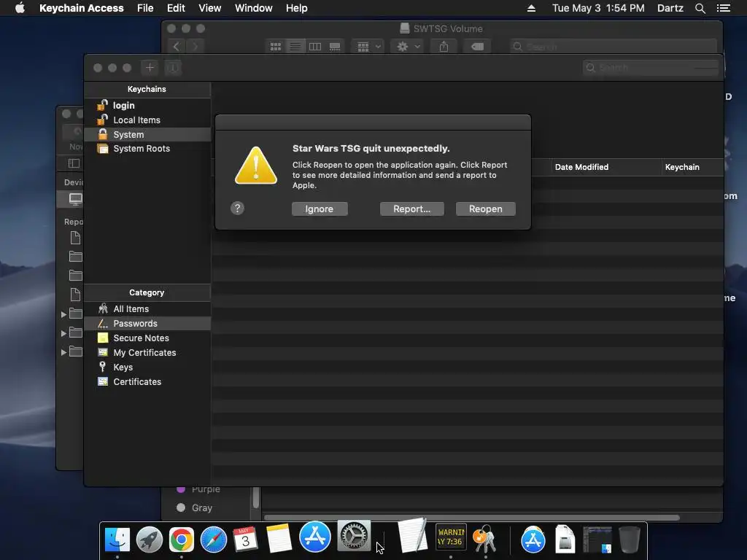Viewport: 747px width, 560px height.
Task: Switch Finder to icon view
Action: pos(275,47)
